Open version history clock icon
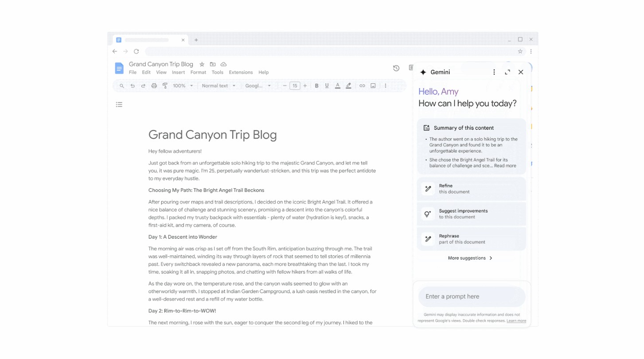 [396, 68]
